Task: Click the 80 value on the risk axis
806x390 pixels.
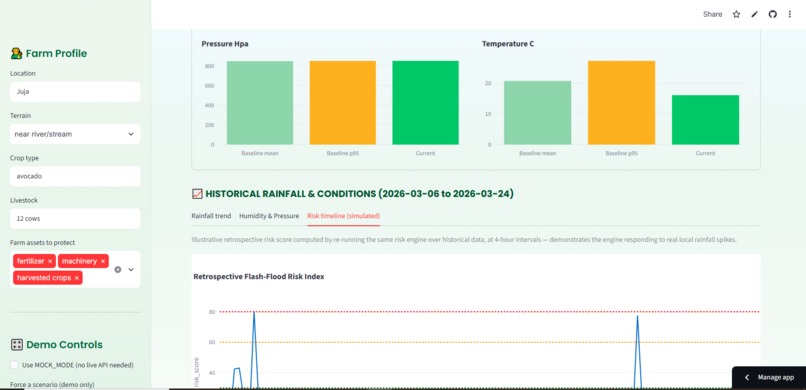Action: (x=212, y=312)
